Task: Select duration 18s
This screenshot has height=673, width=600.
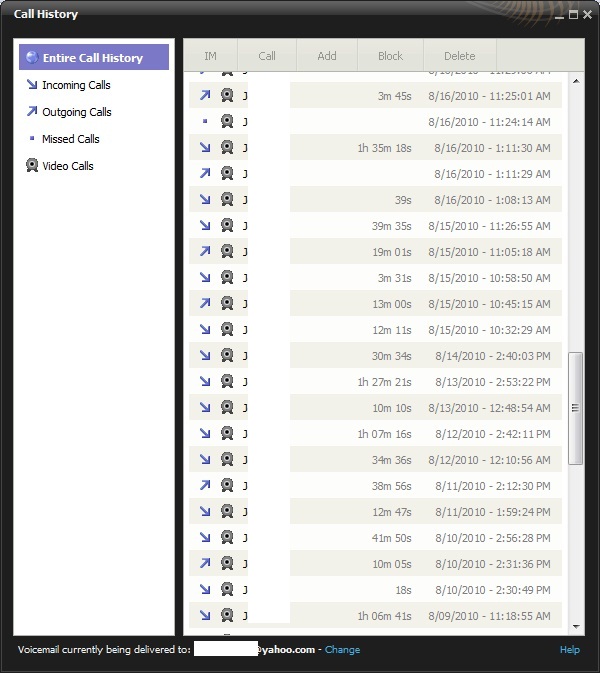Action: pos(403,591)
